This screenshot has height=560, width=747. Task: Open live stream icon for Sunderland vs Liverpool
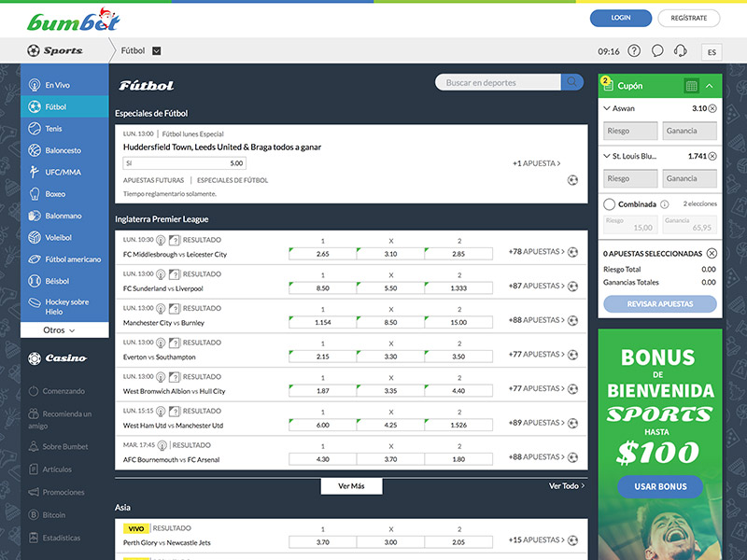[161, 274]
